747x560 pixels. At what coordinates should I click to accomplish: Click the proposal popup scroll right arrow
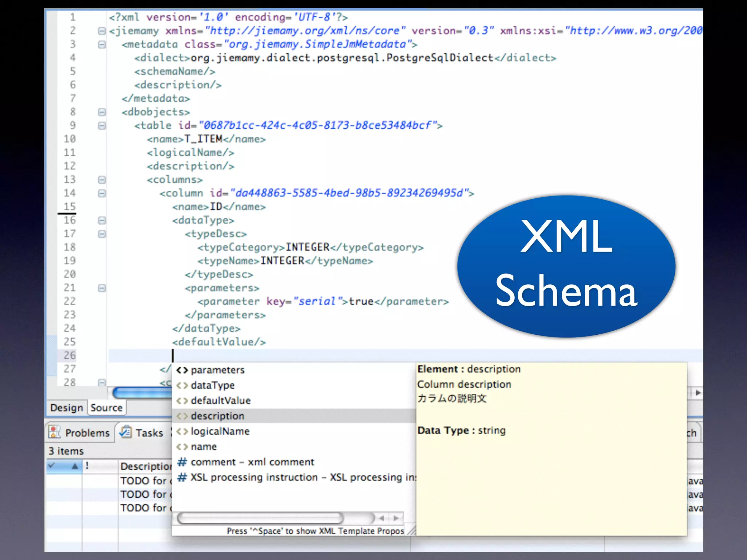pos(396,518)
